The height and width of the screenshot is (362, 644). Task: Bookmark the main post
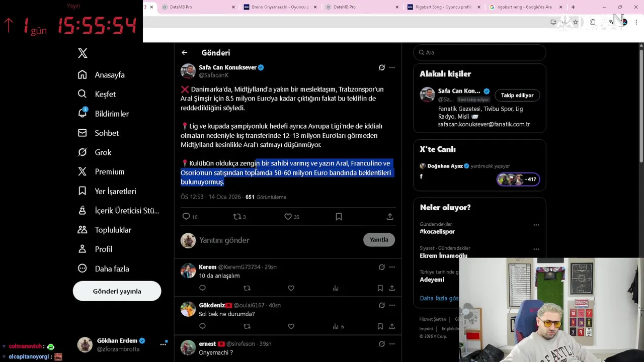click(x=339, y=217)
